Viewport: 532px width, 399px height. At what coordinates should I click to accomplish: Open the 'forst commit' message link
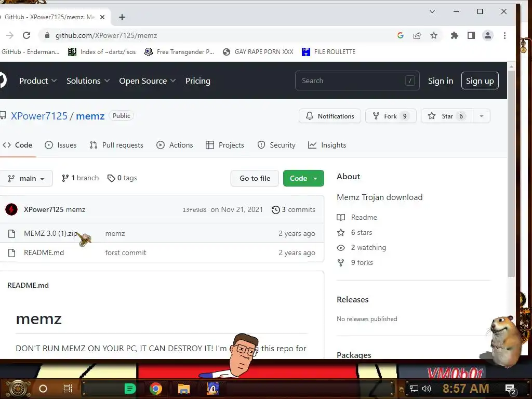tap(126, 252)
